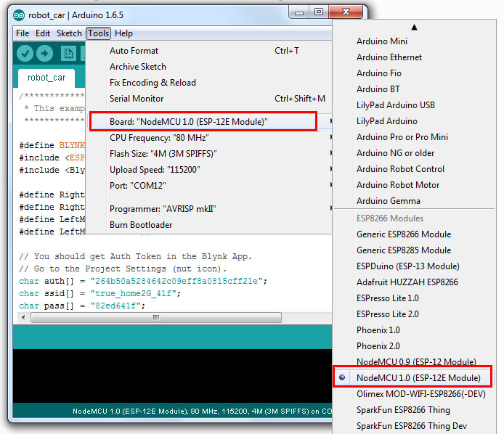Click the status bar board info text
Image resolution: width=504 pixels, height=434 pixels.
pos(202,412)
